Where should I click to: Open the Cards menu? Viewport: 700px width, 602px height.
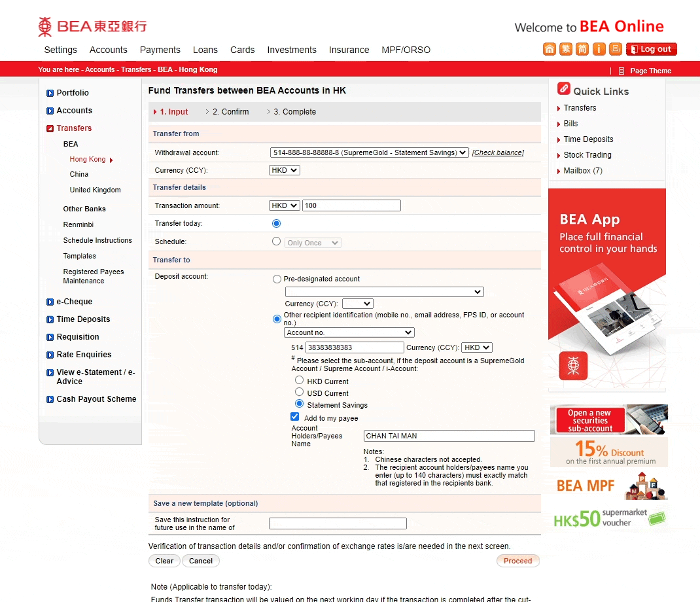(243, 50)
